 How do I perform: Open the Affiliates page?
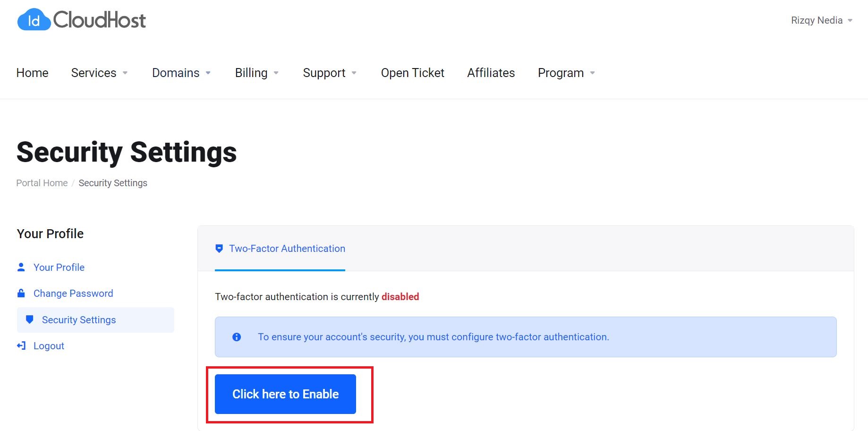pos(491,73)
